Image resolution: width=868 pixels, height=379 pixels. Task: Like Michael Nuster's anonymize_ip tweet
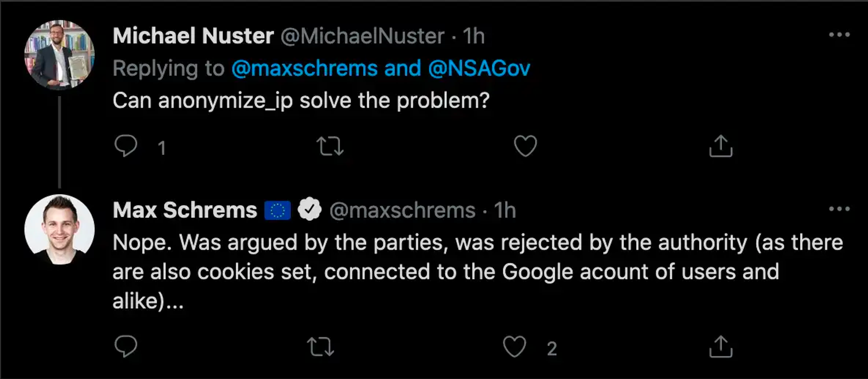pyautogui.click(x=525, y=147)
